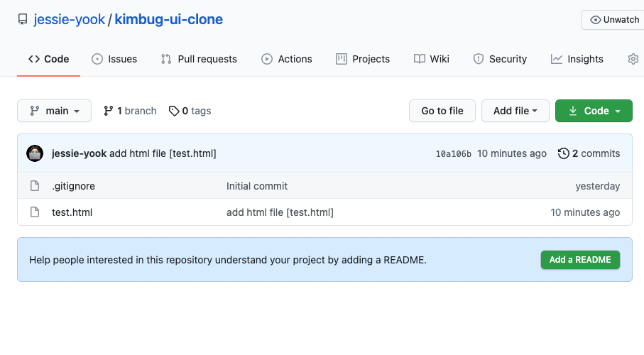View the Insights tab
Screen dimensions: 644x355
(577, 59)
